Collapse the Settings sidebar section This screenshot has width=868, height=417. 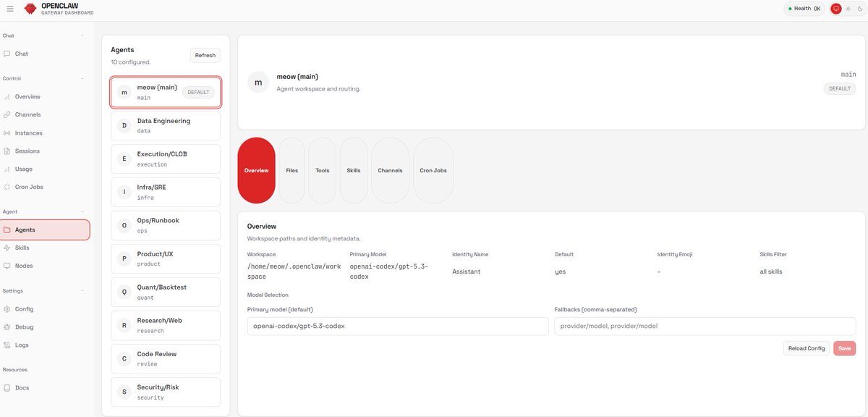pos(82,291)
